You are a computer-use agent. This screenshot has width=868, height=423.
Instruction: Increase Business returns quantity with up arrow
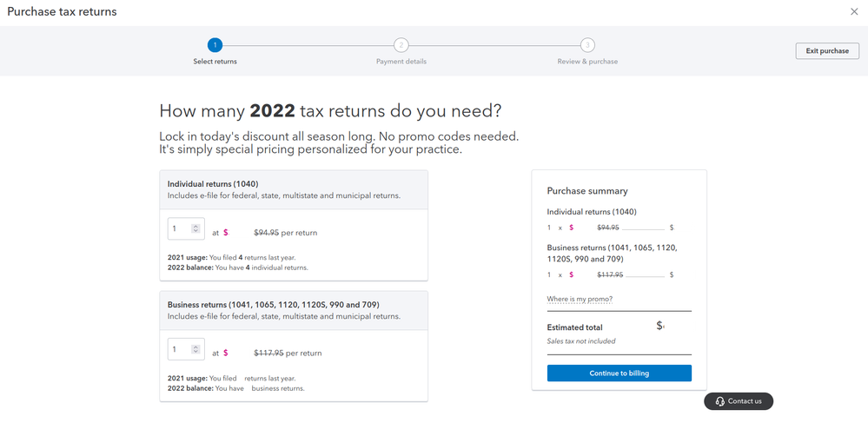195,347
